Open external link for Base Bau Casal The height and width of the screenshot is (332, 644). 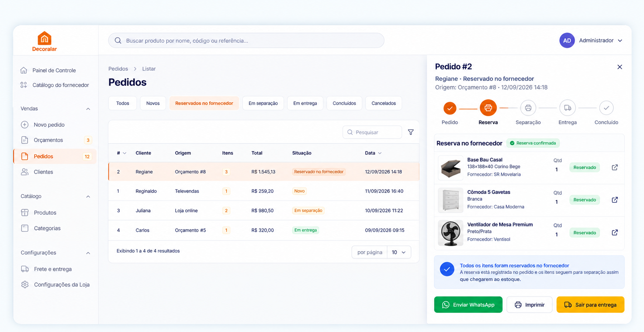click(x=614, y=167)
